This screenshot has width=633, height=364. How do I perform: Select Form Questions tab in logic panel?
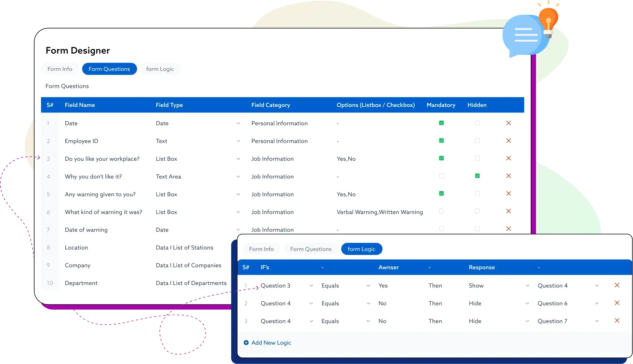pyautogui.click(x=310, y=249)
